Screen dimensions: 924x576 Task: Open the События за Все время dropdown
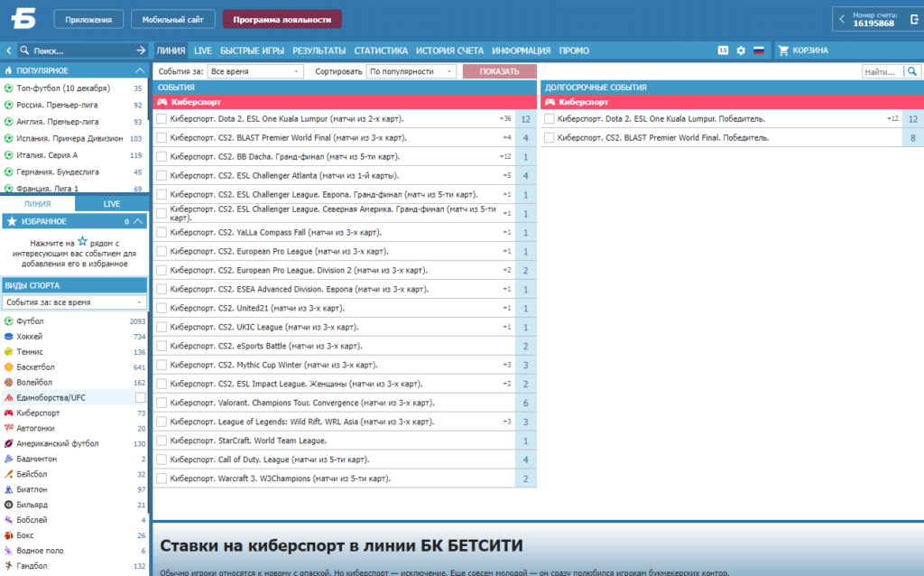click(255, 71)
